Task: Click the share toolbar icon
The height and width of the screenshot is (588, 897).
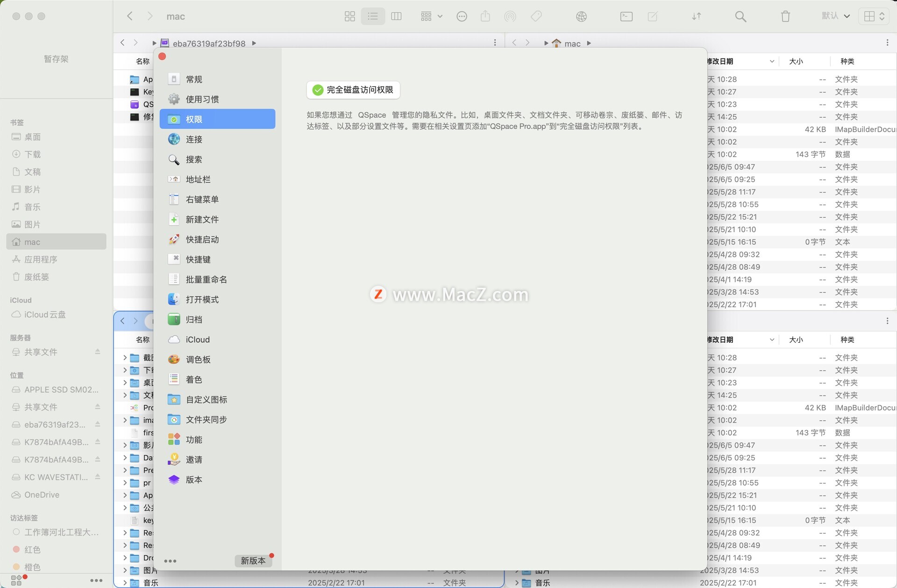Action: pyautogui.click(x=485, y=16)
